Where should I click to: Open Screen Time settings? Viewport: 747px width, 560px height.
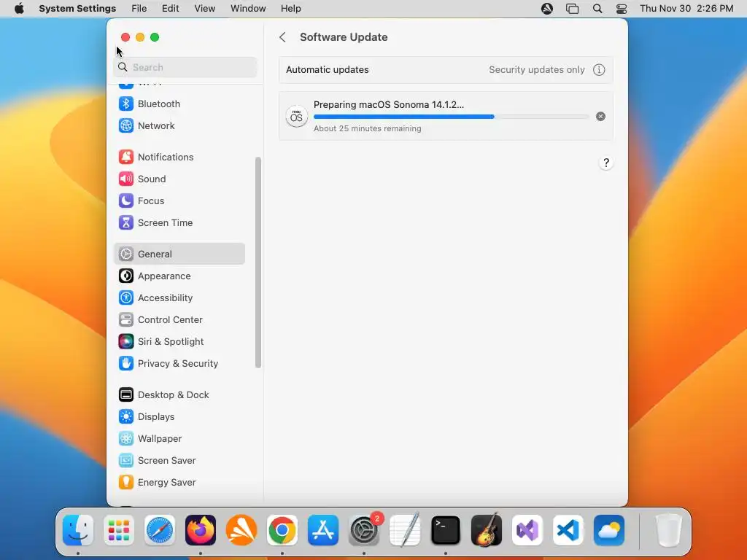[179, 223]
